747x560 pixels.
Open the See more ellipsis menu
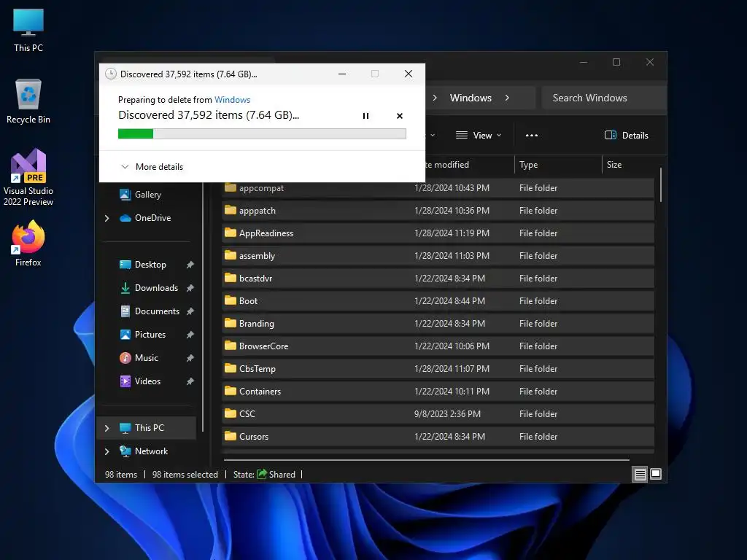[x=532, y=135]
